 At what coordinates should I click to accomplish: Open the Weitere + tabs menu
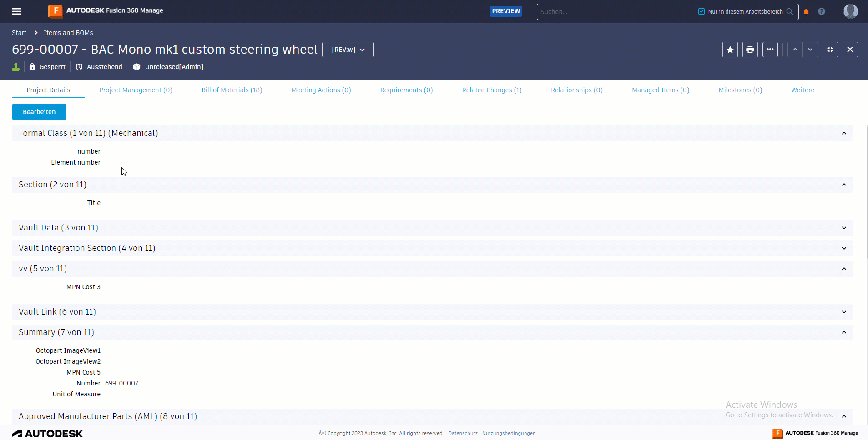805,90
